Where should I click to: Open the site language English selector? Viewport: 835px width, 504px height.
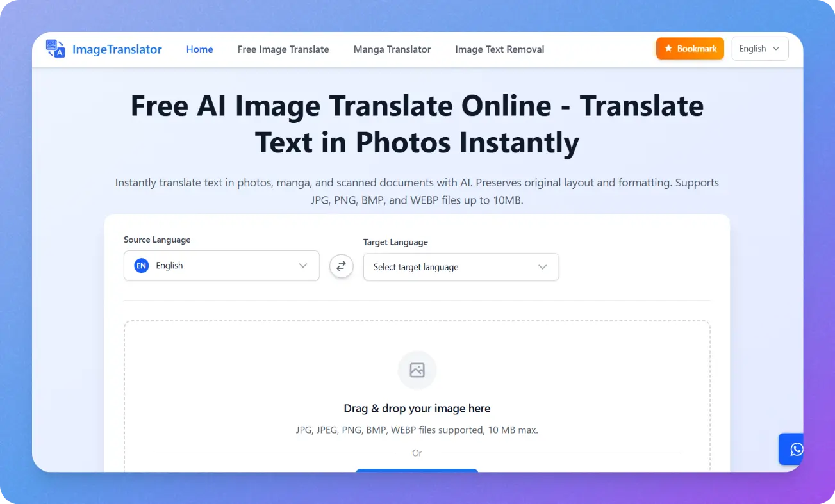(x=759, y=49)
